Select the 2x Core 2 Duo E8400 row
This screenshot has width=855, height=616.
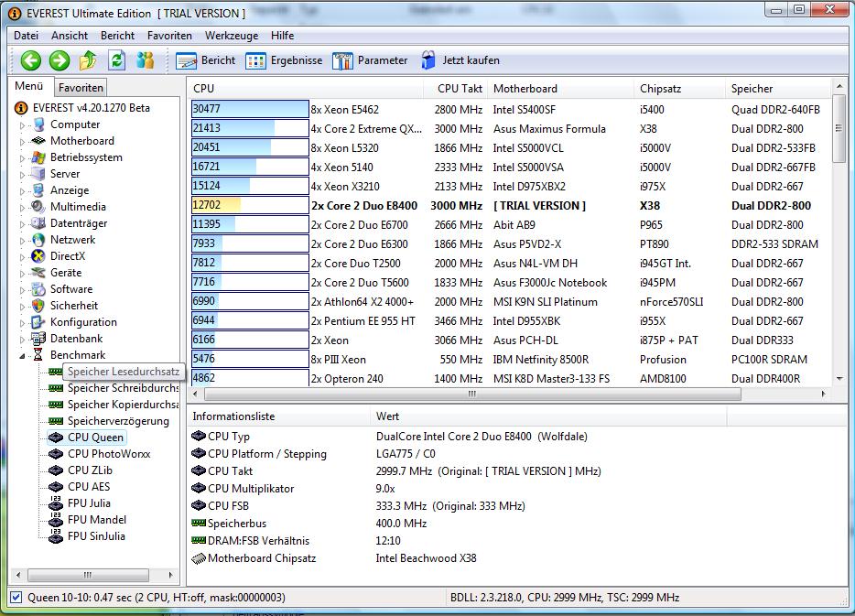510,206
